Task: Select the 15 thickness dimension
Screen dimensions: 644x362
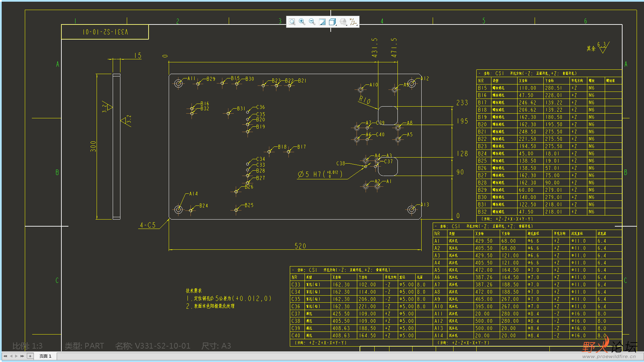Action: pos(138,55)
